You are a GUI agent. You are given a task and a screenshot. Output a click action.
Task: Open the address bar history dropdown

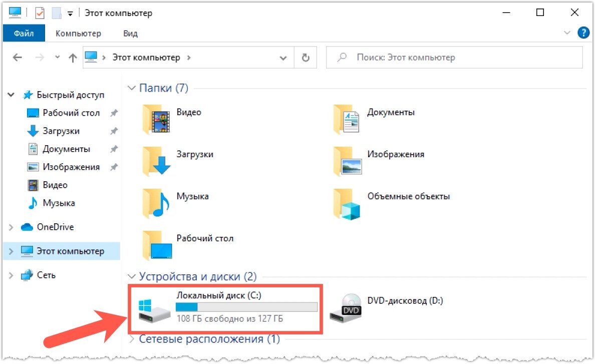283,57
